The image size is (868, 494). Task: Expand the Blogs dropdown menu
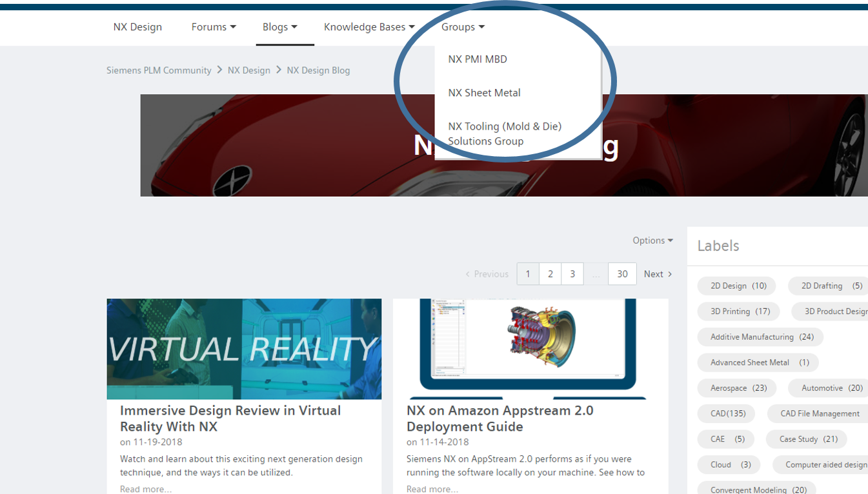pyautogui.click(x=280, y=27)
